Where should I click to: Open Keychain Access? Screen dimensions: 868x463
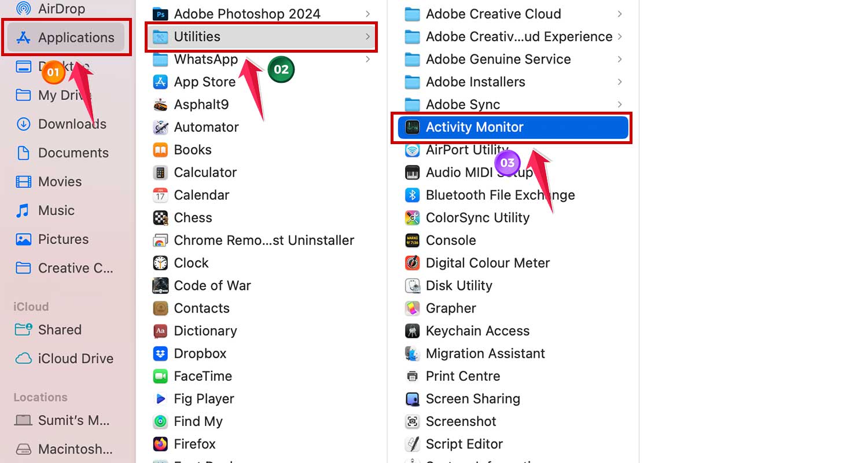[x=477, y=330]
